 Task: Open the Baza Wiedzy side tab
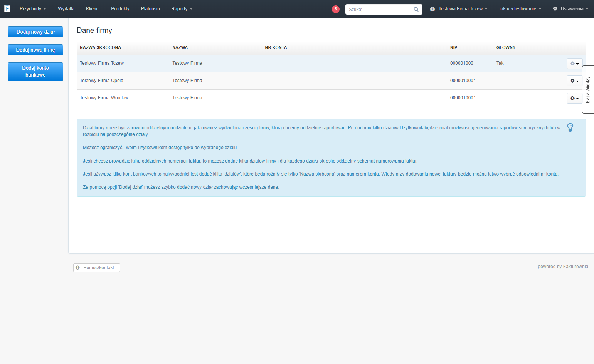tap(588, 90)
